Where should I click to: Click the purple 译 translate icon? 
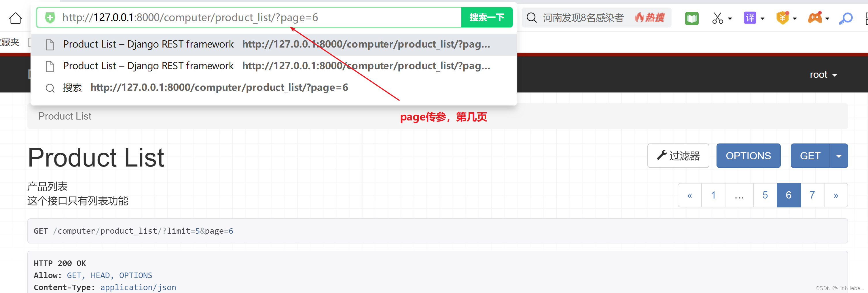pos(750,18)
